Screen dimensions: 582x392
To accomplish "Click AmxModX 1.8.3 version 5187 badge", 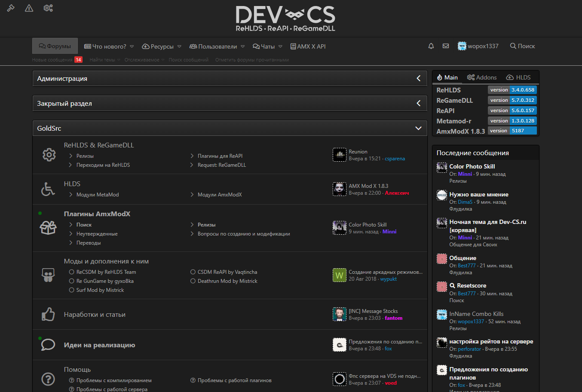I will pyautogui.click(x=512, y=131).
